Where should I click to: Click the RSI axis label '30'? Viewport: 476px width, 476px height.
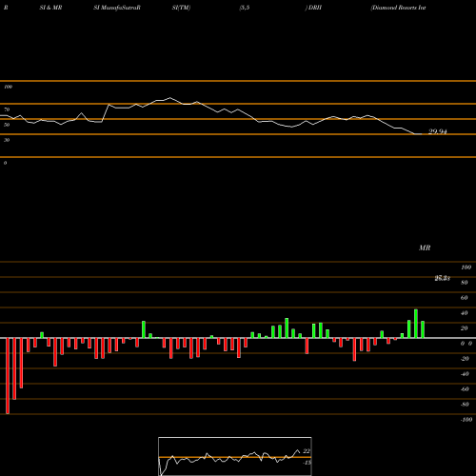[x=7, y=140]
